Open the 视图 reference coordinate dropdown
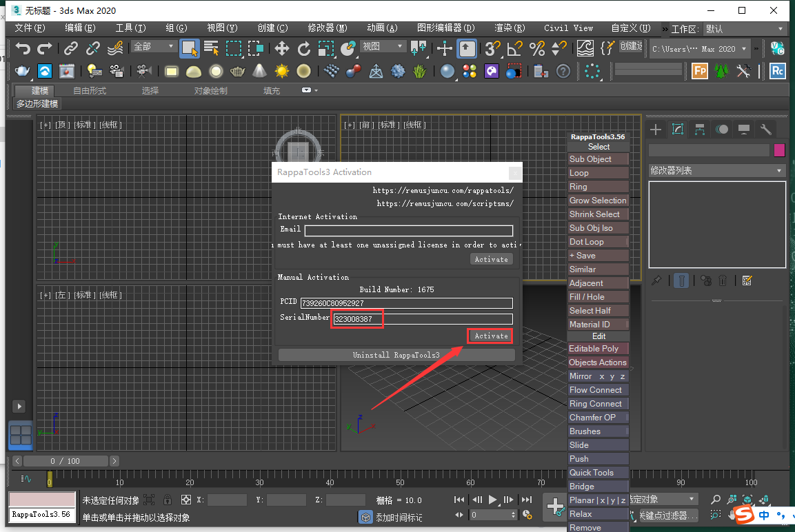795x532 pixels. click(383, 47)
